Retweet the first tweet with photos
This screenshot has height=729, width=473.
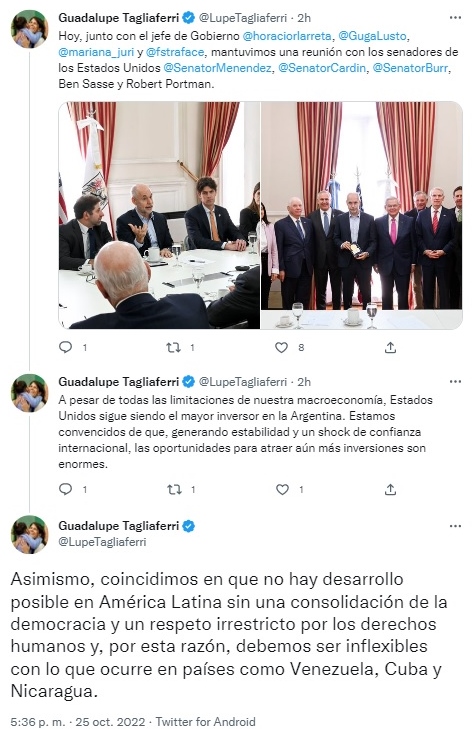(173, 347)
